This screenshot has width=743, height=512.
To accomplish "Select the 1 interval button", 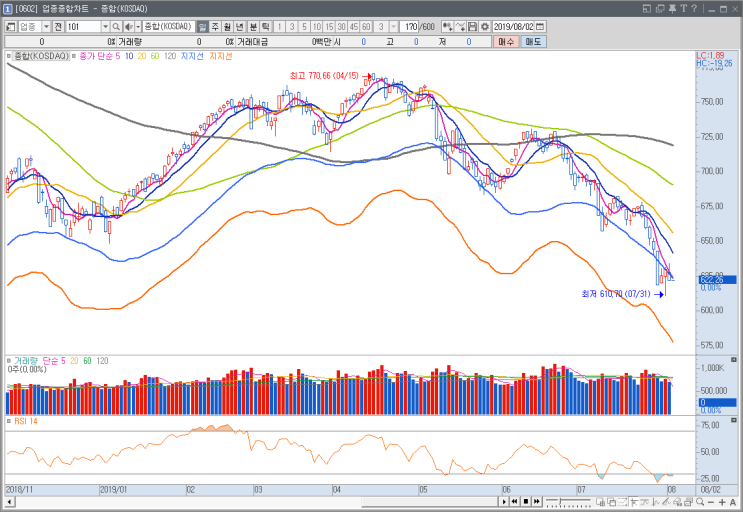I will click(279, 27).
